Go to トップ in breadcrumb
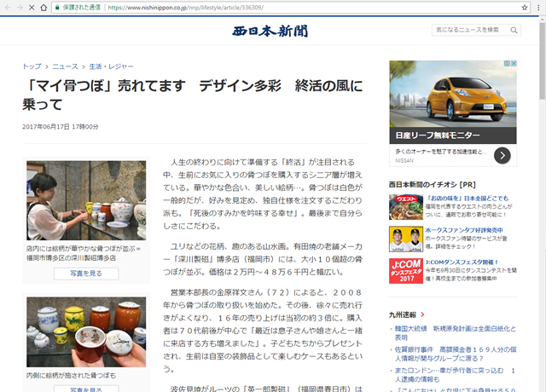This screenshot has height=392, width=546. (x=32, y=66)
